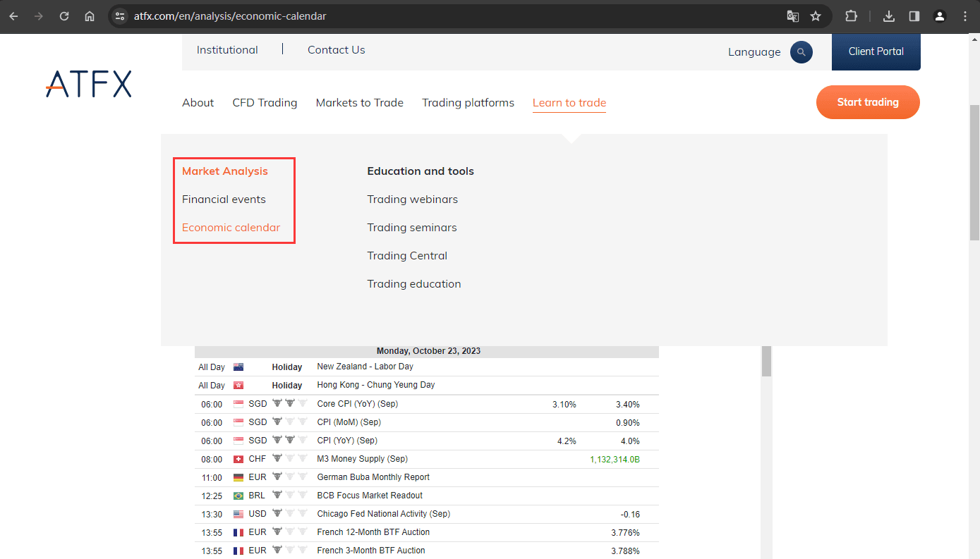980x559 pixels.
Task: Open Financial events submenu item
Action: pyautogui.click(x=224, y=199)
